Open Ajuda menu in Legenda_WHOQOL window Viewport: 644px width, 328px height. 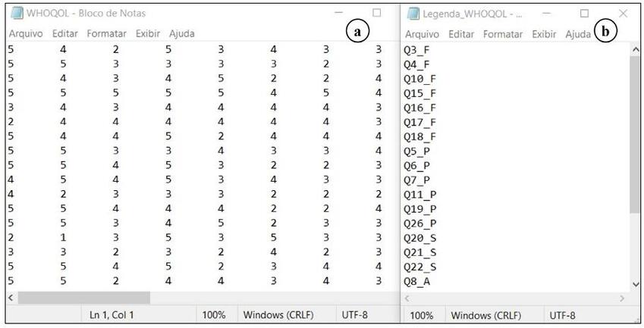point(578,34)
